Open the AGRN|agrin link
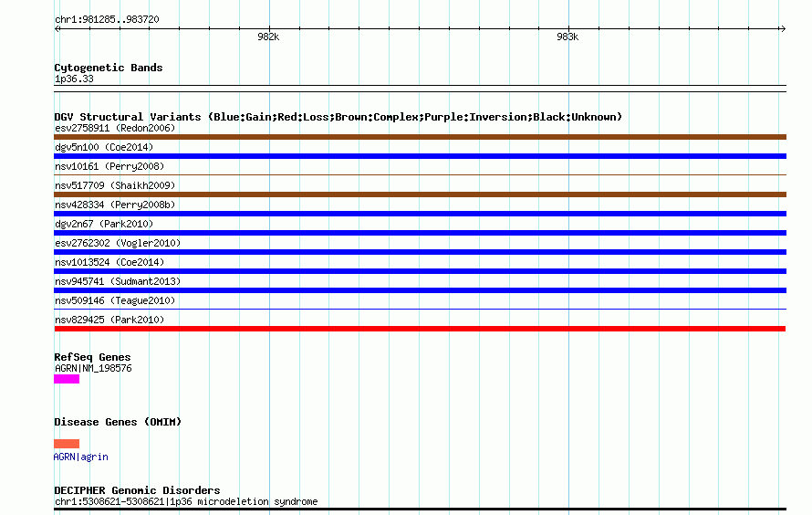Image resolution: width=812 pixels, height=515 pixels. tap(81, 457)
